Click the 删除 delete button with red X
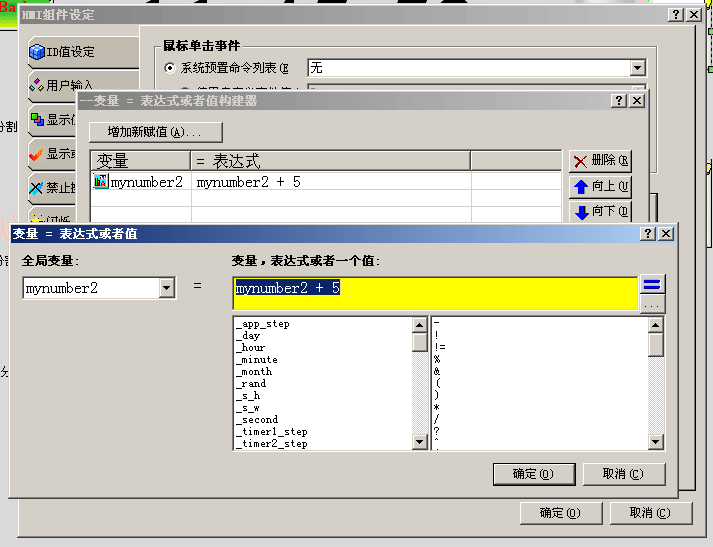The width and height of the screenshot is (713, 547). 600,160
